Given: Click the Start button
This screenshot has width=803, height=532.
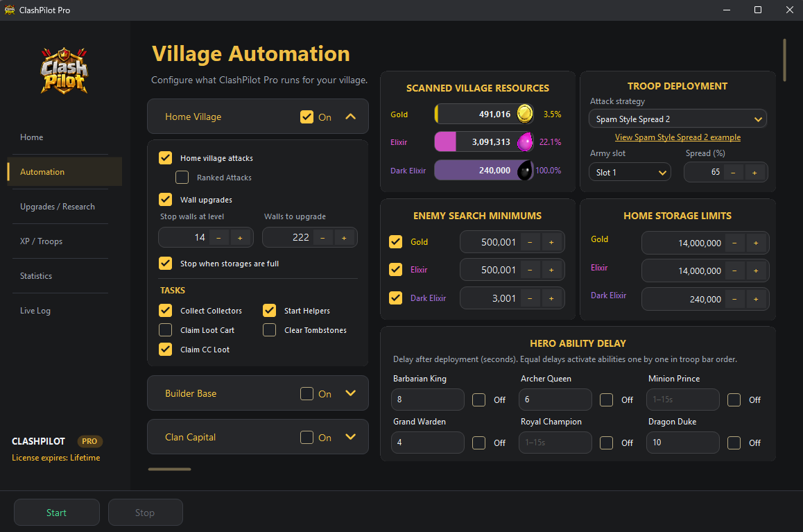Looking at the screenshot, I should tap(57, 513).
